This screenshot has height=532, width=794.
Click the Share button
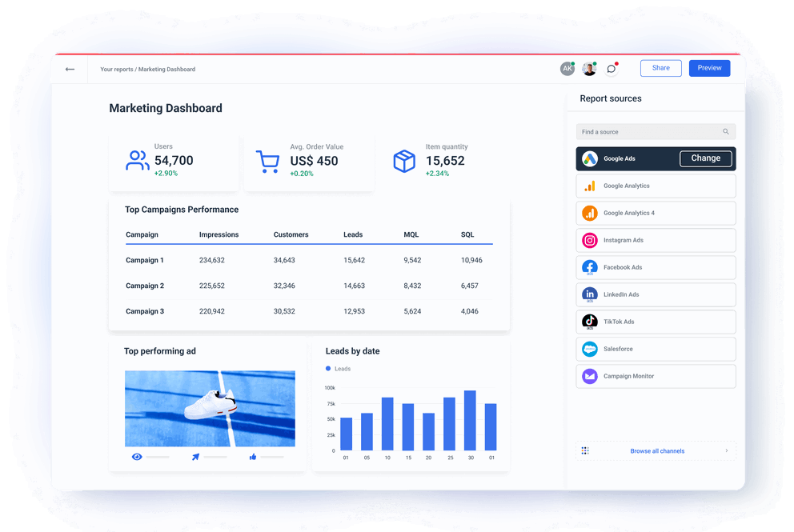[660, 68]
